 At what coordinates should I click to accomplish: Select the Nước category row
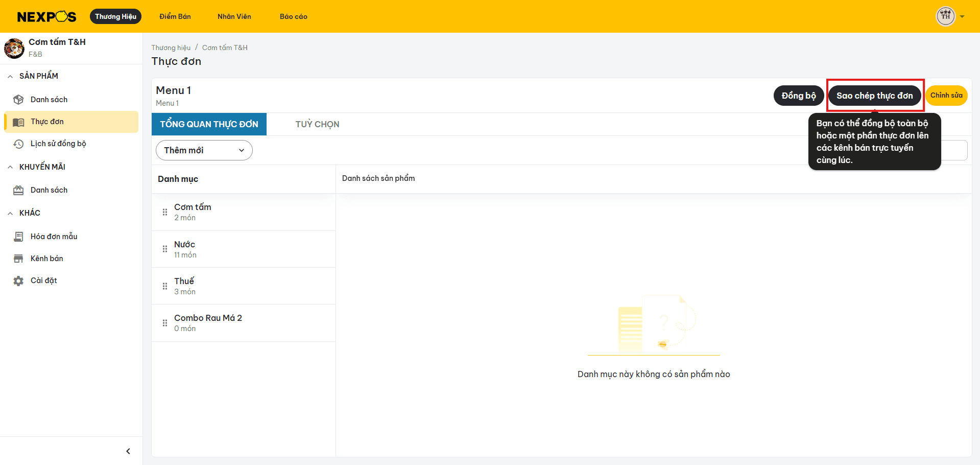[x=244, y=249]
